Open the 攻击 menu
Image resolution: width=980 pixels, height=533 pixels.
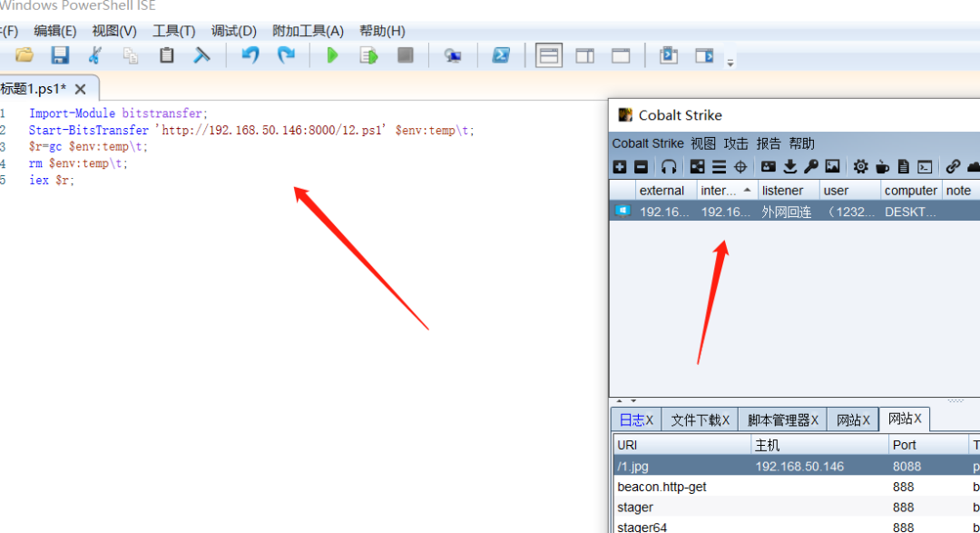736,143
